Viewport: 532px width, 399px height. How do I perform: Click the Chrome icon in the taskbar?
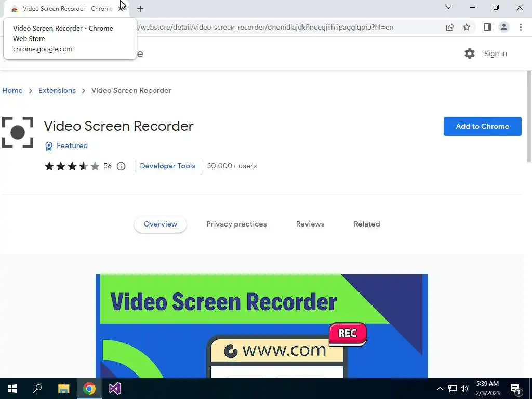pos(89,389)
